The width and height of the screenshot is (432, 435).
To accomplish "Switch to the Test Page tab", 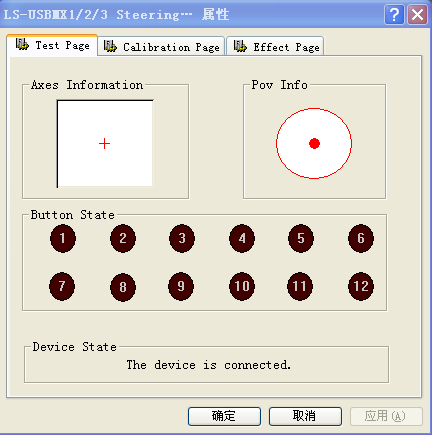I will point(52,45).
